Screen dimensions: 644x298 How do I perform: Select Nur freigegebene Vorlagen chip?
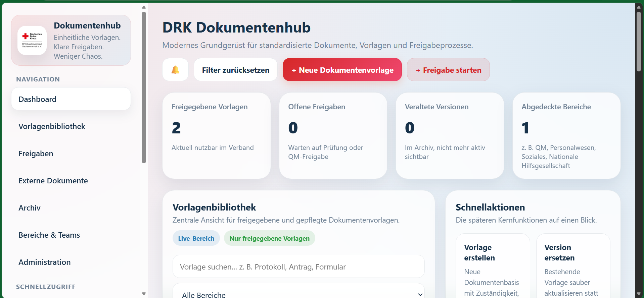coord(269,238)
